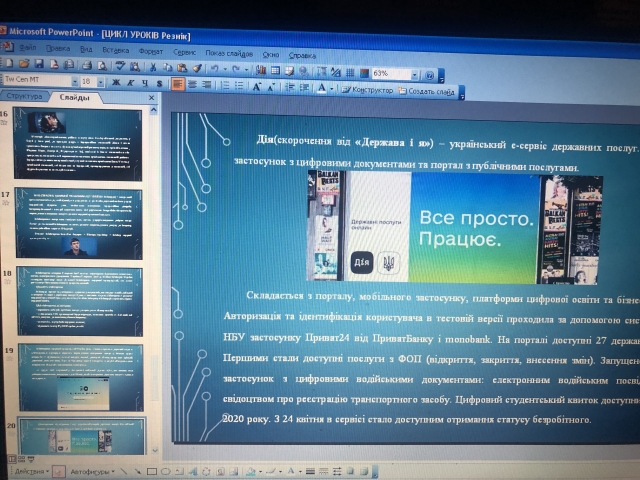640x480 pixels.
Task: Click the Print icon in the toolbar
Action: (x=87, y=64)
